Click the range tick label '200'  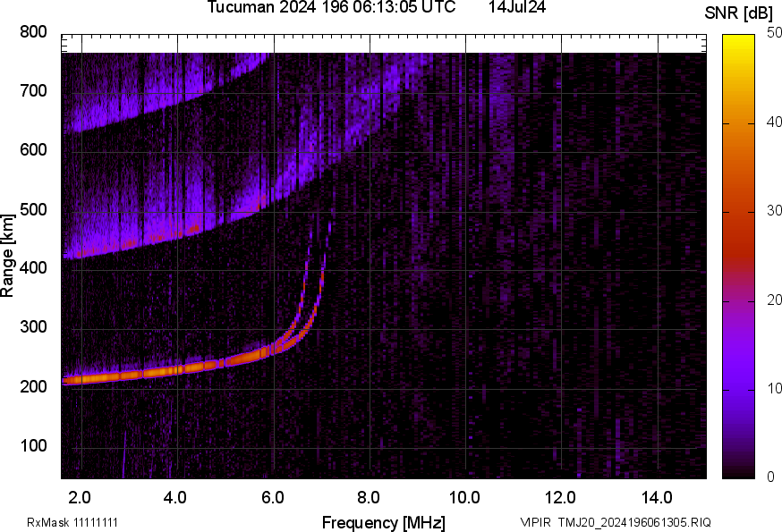[x=33, y=386]
